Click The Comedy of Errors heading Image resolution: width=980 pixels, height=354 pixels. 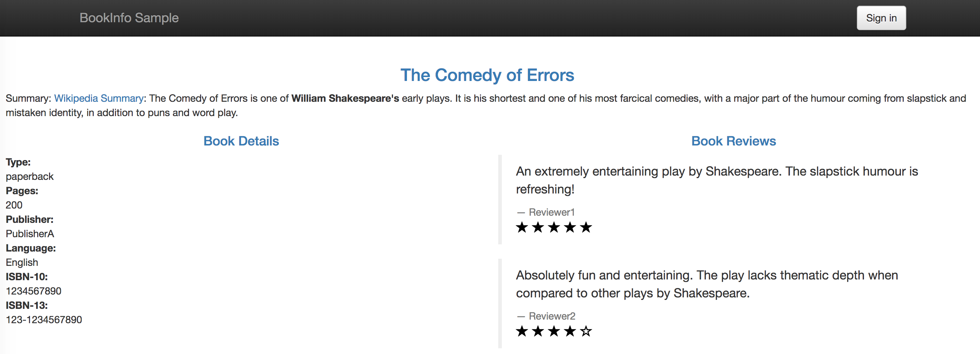(487, 75)
